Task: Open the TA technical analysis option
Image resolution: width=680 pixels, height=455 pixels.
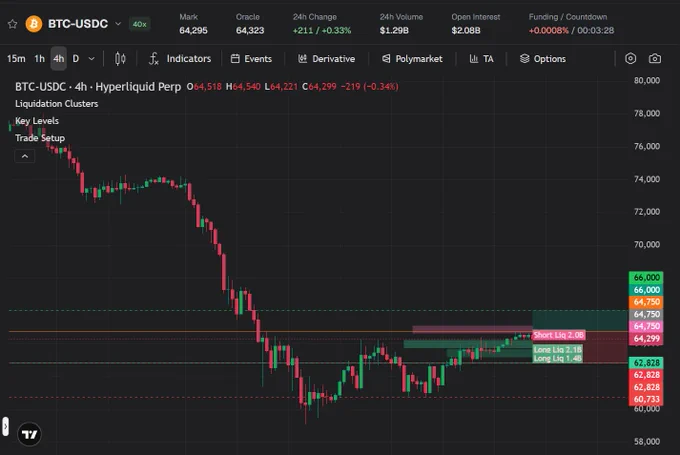Action: point(481,59)
